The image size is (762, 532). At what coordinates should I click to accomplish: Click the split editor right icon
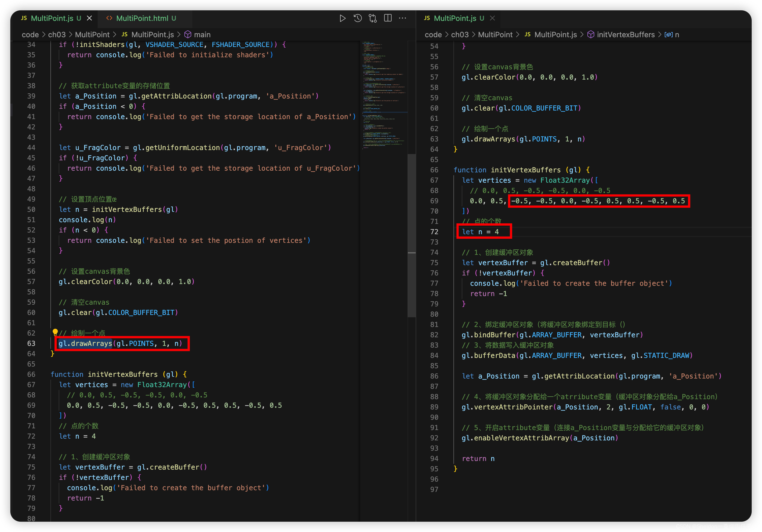click(x=388, y=18)
